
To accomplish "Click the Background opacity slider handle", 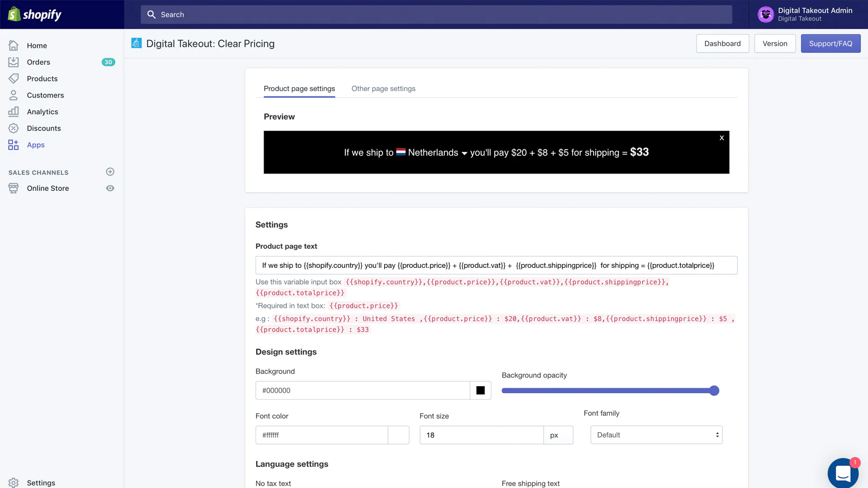I will pyautogui.click(x=714, y=390).
